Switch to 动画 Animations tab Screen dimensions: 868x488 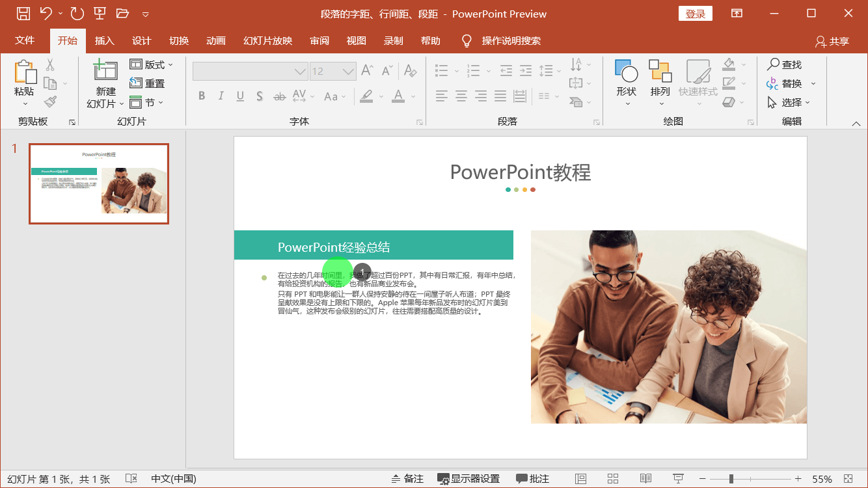coord(215,40)
